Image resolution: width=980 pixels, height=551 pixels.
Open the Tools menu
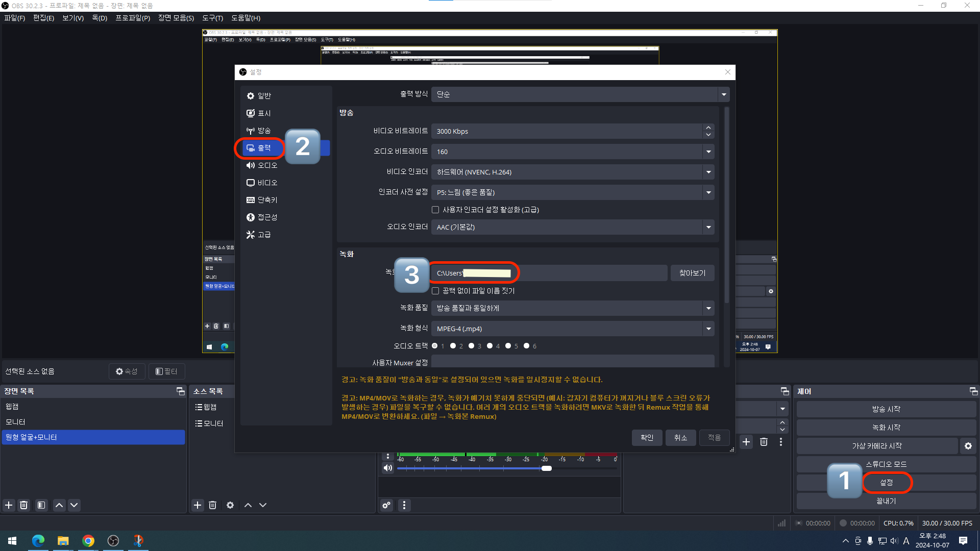click(212, 18)
